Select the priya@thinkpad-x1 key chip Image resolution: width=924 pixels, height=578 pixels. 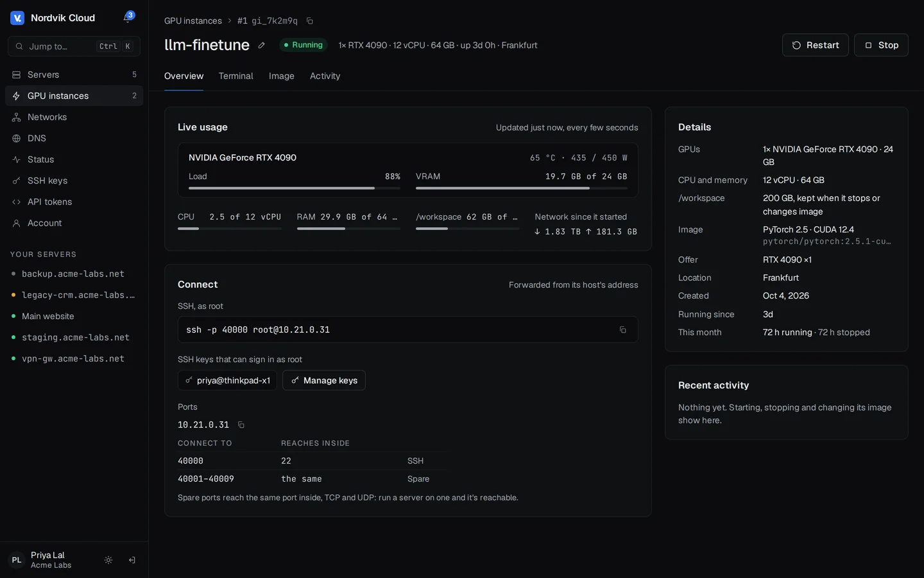pyautogui.click(x=227, y=380)
